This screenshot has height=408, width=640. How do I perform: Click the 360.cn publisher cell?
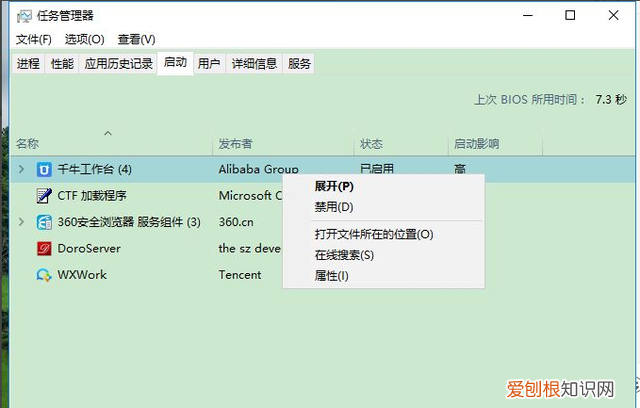(x=236, y=222)
